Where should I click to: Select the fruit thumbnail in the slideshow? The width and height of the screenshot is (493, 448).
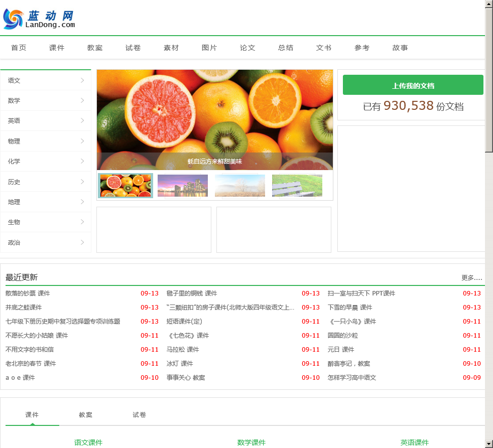(x=126, y=185)
